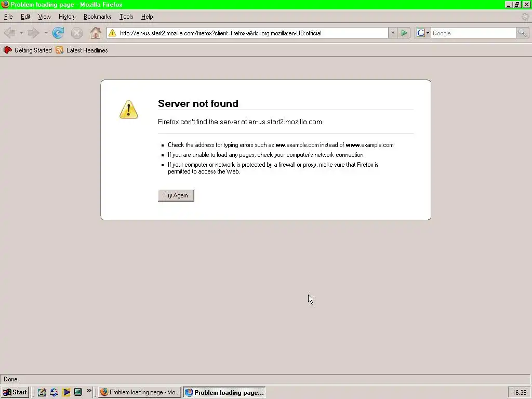
Task: Expand the address bar history dropdown
Action: coord(393,33)
